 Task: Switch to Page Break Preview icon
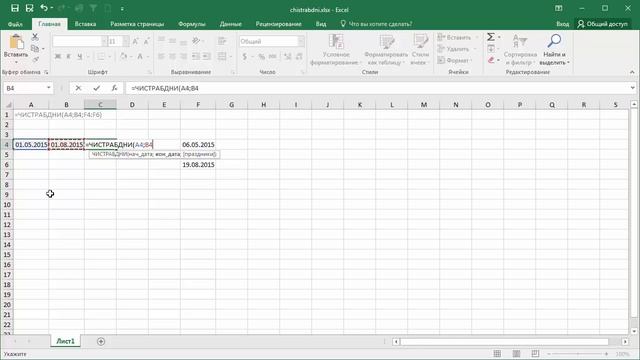tap(536, 354)
